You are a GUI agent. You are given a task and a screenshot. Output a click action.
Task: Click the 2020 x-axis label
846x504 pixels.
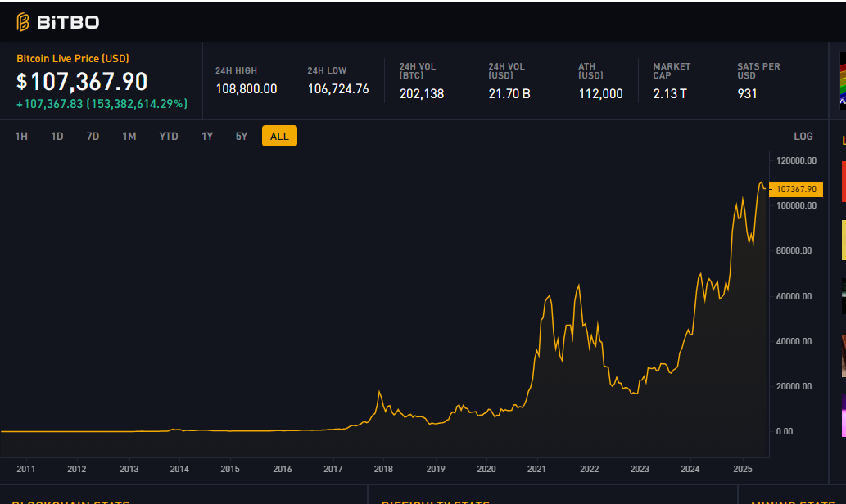click(486, 469)
